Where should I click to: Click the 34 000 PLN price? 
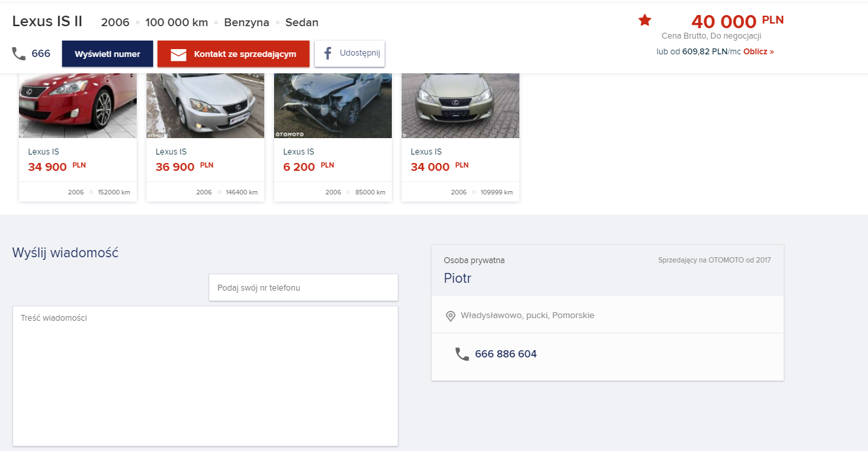(x=440, y=167)
